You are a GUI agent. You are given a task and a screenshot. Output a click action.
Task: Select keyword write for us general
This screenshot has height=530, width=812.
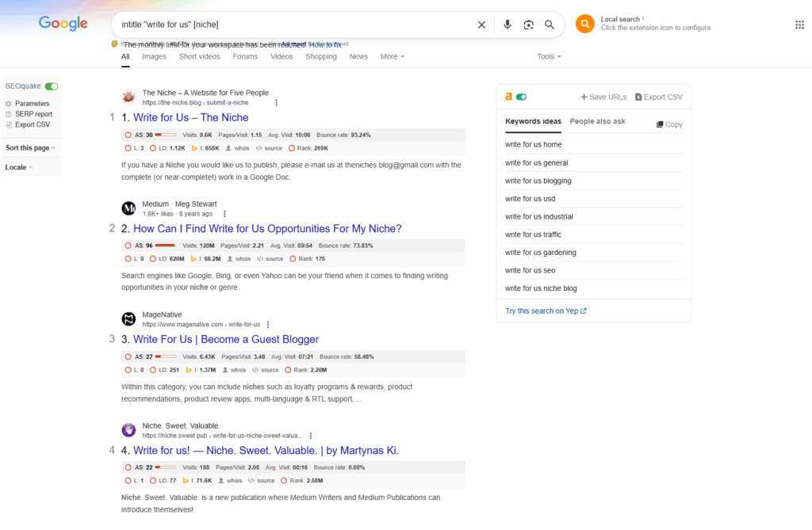537,162
